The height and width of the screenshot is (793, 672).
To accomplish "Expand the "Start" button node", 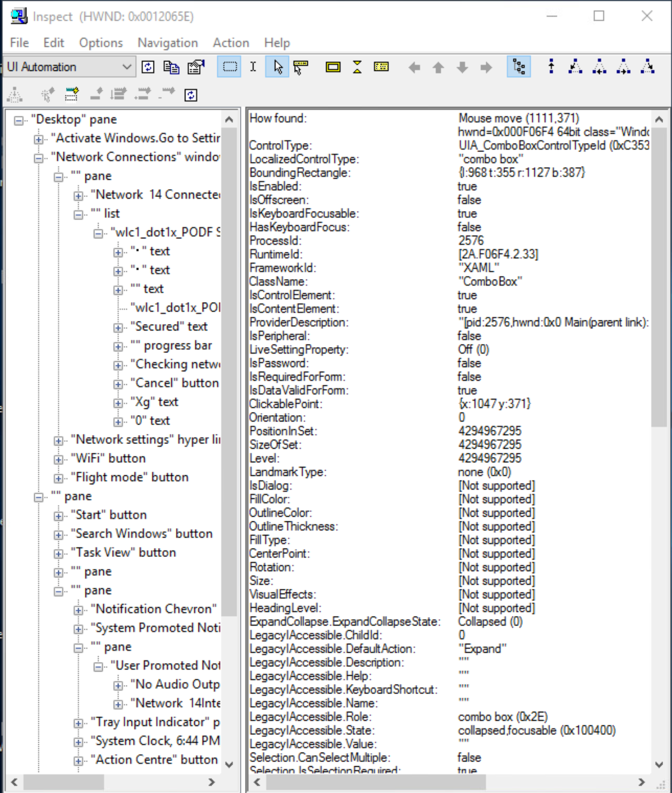I will 58,516.
